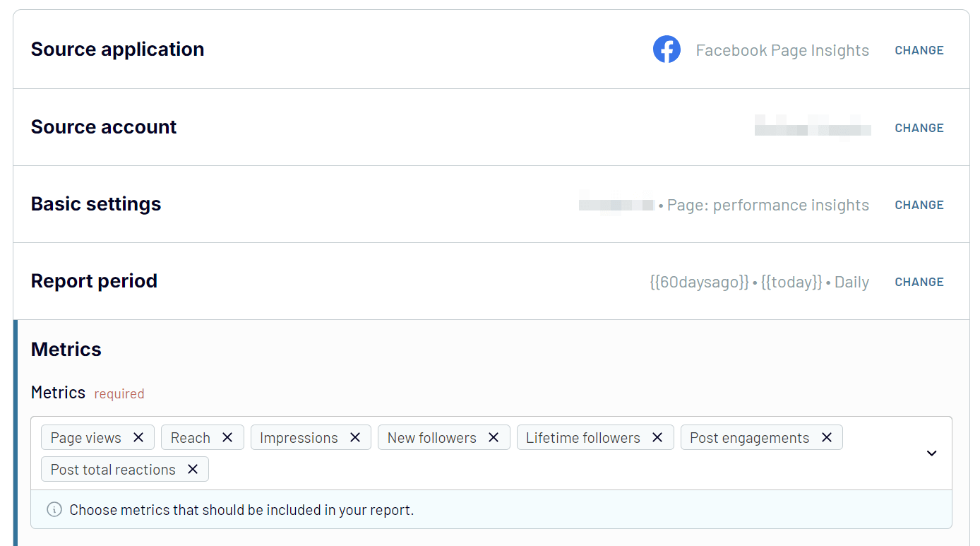Remove the Impressions metric tag

tap(355, 438)
